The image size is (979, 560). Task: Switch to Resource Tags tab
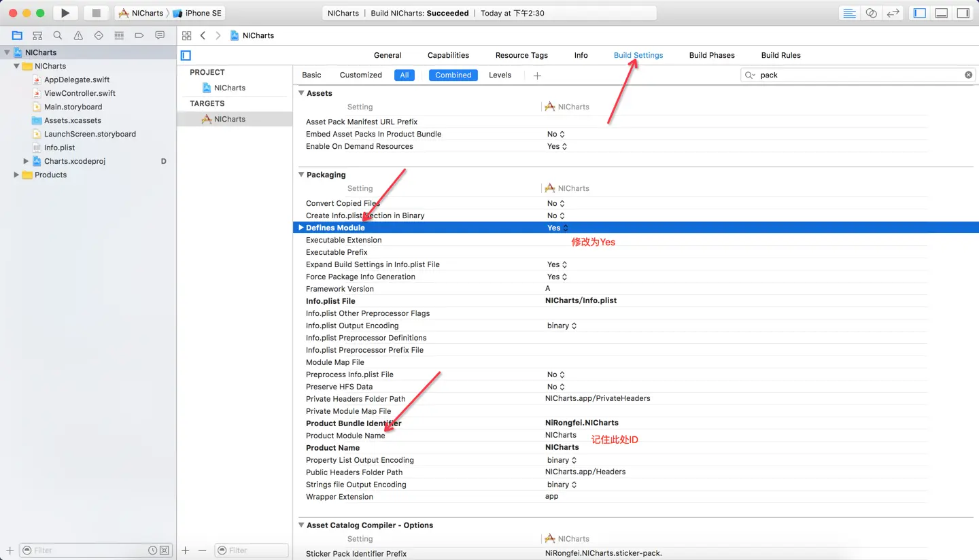coord(521,55)
